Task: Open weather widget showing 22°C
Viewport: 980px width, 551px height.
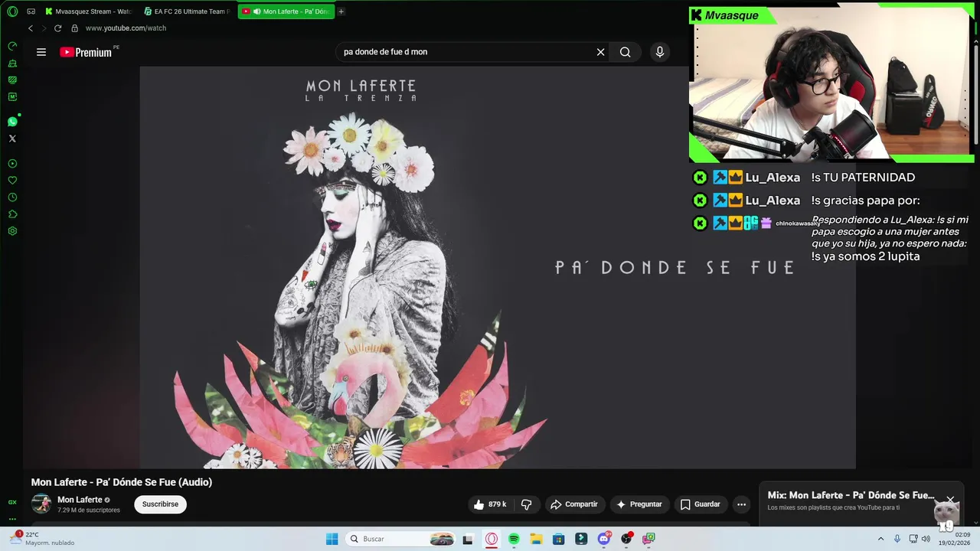Action: [43, 539]
